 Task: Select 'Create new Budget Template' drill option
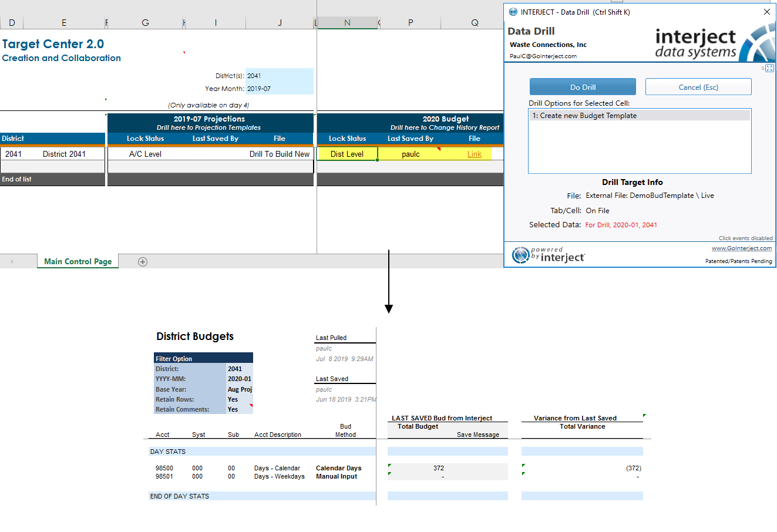(x=640, y=116)
